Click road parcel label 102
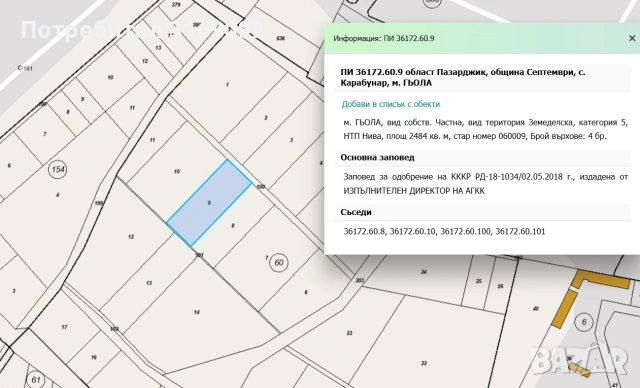The width and height of the screenshot is (640, 388). pyautogui.click(x=114, y=329)
